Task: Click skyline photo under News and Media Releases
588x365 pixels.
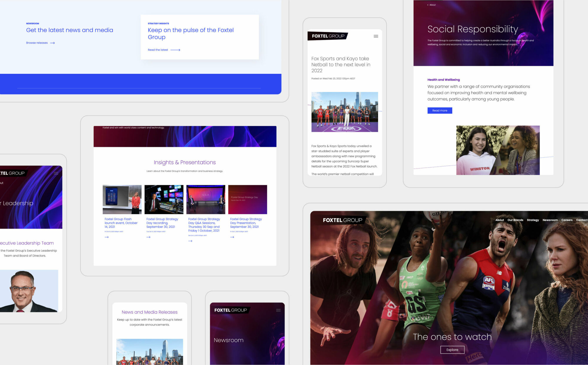Action: (x=150, y=352)
